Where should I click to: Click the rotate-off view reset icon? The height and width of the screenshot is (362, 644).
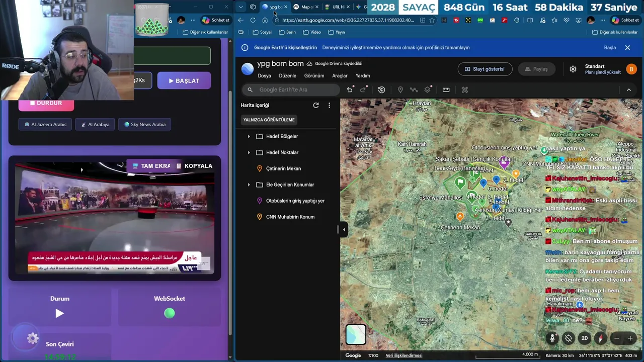(x=569, y=338)
